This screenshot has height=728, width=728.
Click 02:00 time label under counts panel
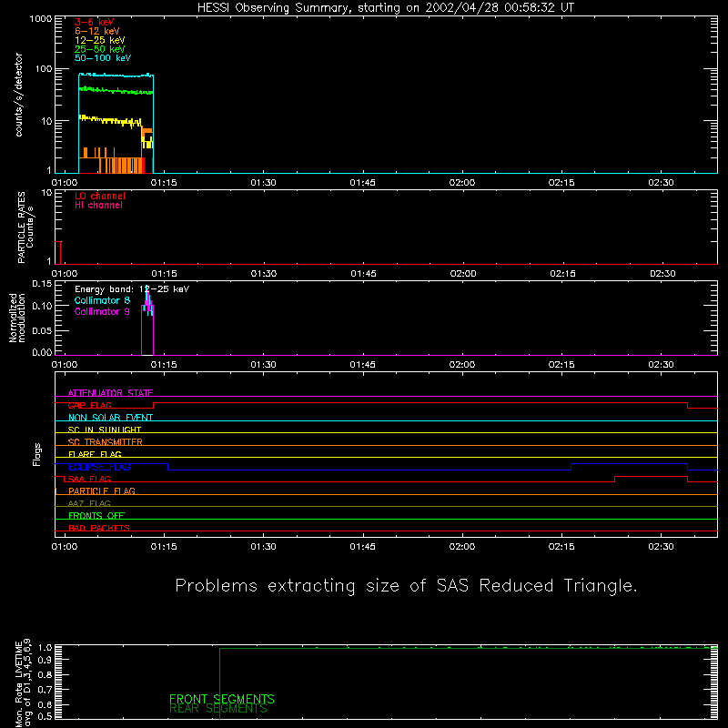pyautogui.click(x=462, y=183)
